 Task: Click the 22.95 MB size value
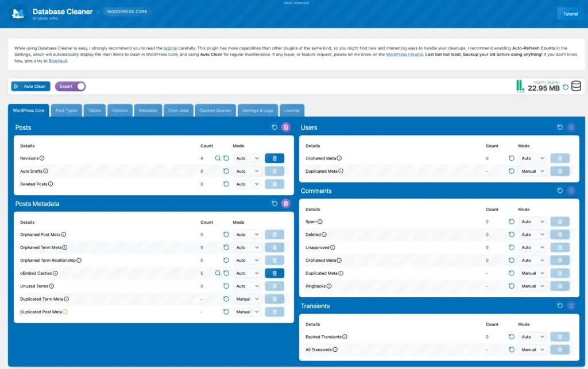point(543,88)
